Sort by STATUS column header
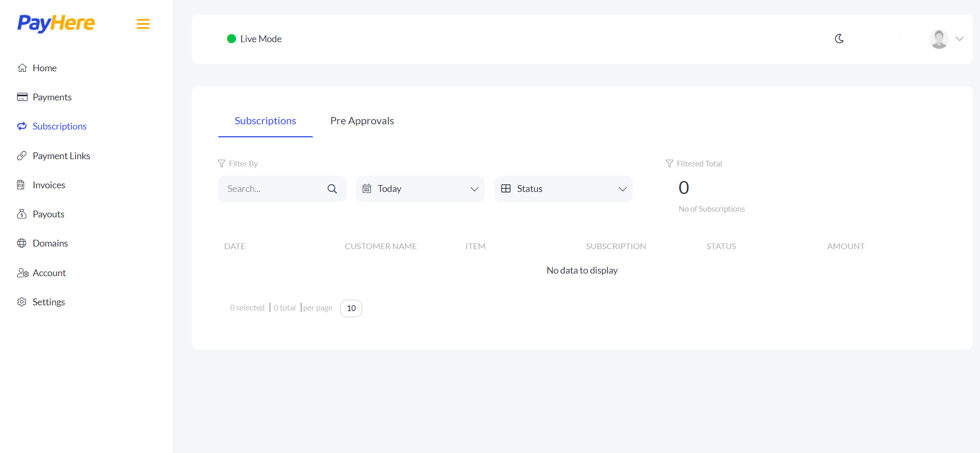Screen dimensions: 980x453 click(721, 247)
